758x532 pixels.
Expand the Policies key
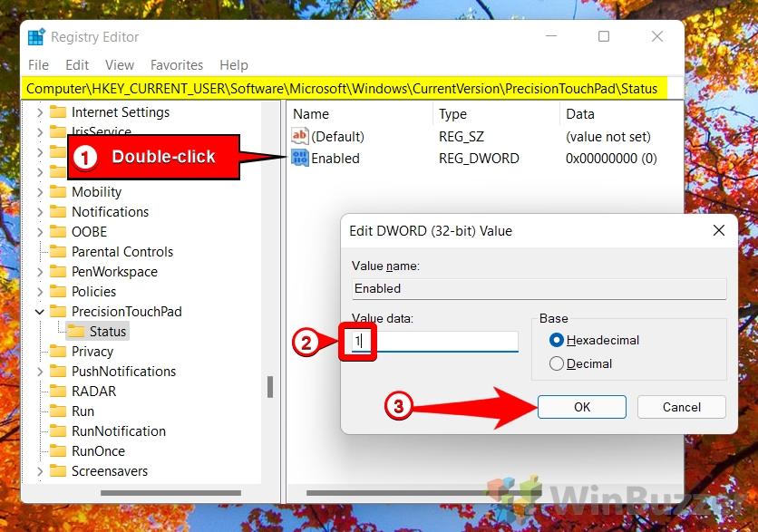click(x=40, y=292)
